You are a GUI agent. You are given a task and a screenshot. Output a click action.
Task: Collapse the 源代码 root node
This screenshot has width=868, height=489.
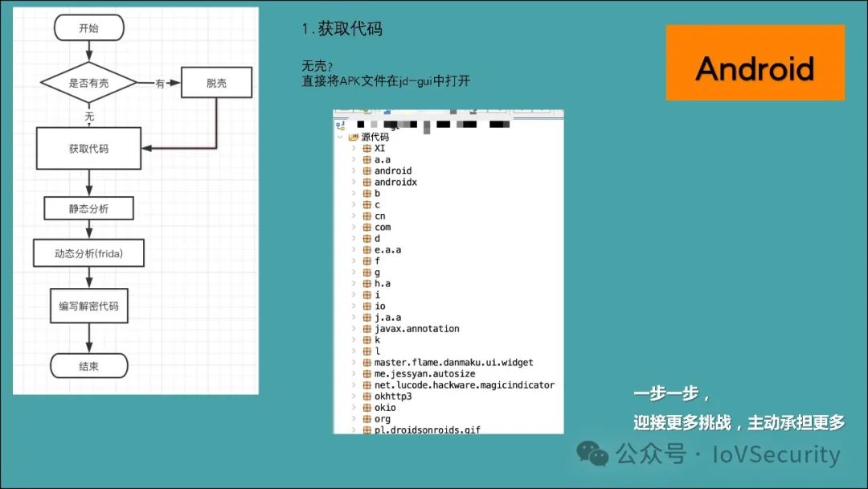pos(340,137)
